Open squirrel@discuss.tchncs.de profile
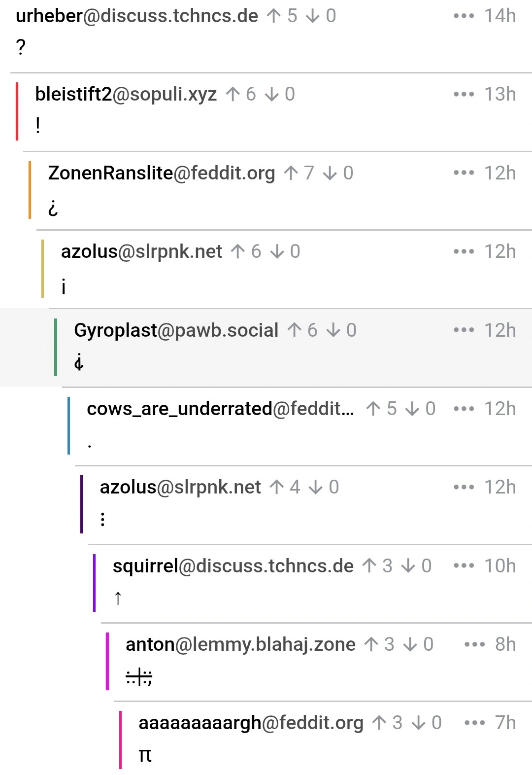 (x=233, y=566)
